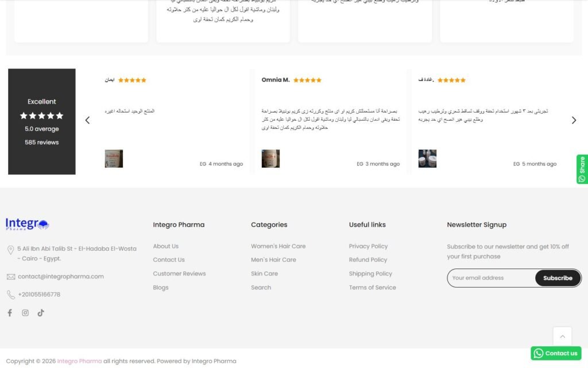Open the Shipping Policy link
The image size is (588, 368).
pyautogui.click(x=370, y=274)
